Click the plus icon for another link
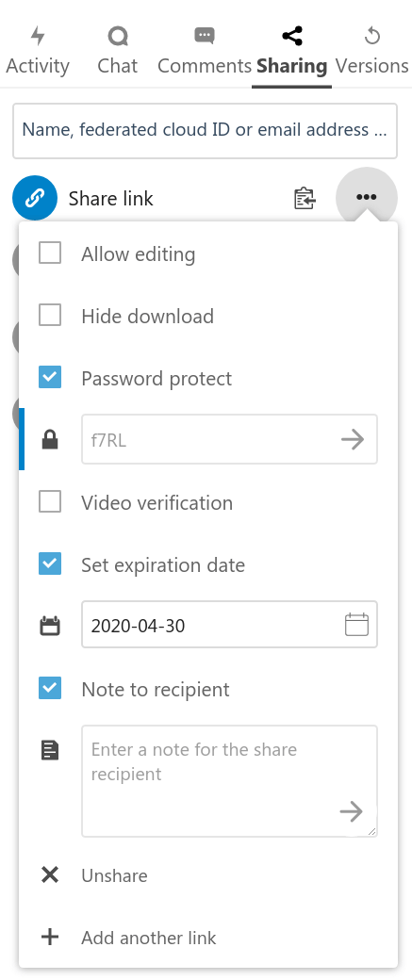Image resolution: width=412 pixels, height=980 pixels. tap(50, 937)
